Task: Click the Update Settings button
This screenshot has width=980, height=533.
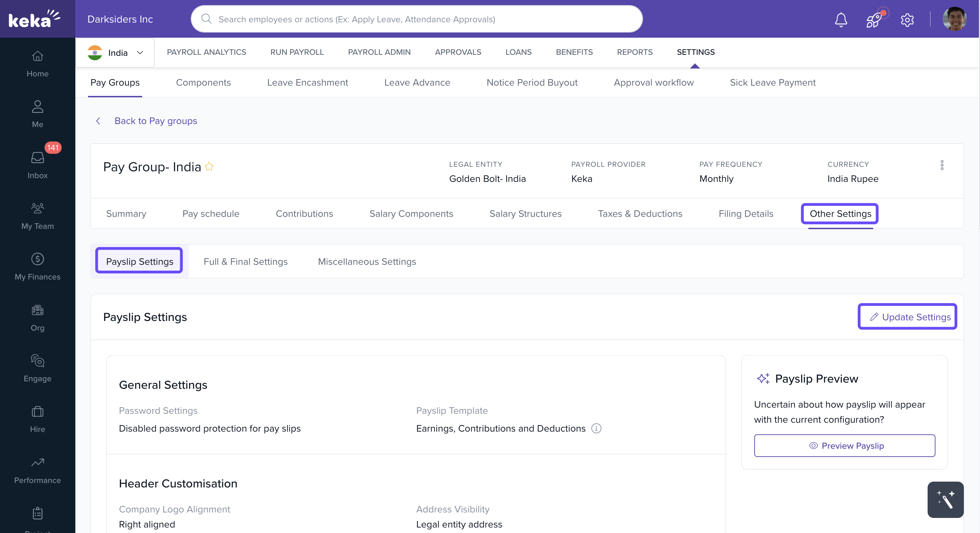Action: [907, 317]
